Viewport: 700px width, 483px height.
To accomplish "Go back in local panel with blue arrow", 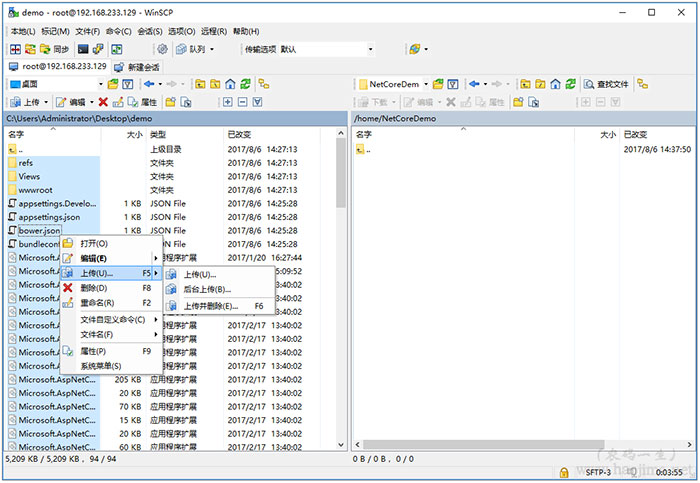I will [x=149, y=84].
